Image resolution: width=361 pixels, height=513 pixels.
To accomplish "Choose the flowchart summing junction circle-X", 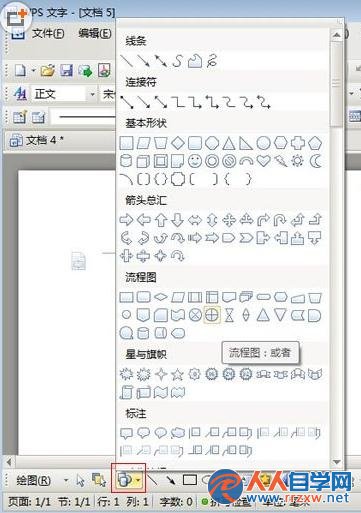I will pos(195,315).
